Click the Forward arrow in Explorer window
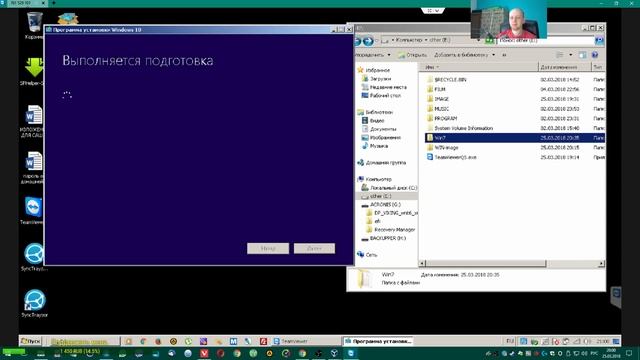Image resolution: width=640 pixels, height=360 pixels. (x=368, y=41)
